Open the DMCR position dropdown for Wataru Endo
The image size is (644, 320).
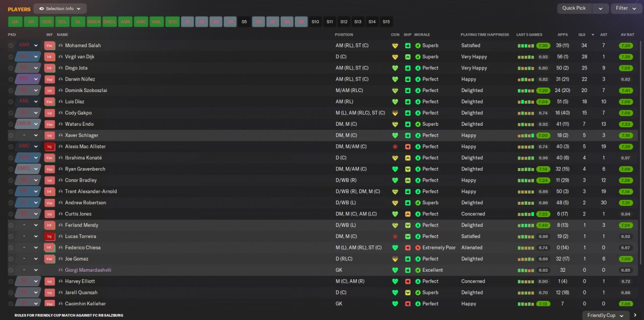coord(36,124)
